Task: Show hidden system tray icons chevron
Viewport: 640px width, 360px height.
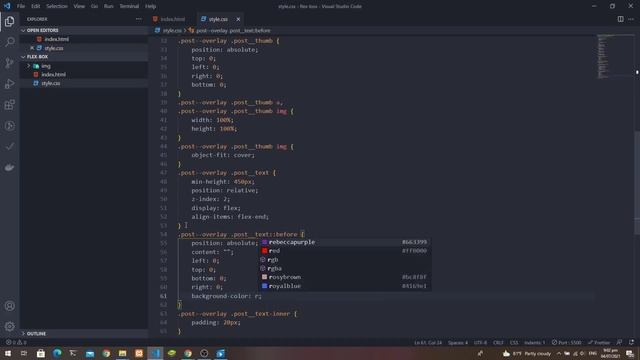Action: click(558, 353)
